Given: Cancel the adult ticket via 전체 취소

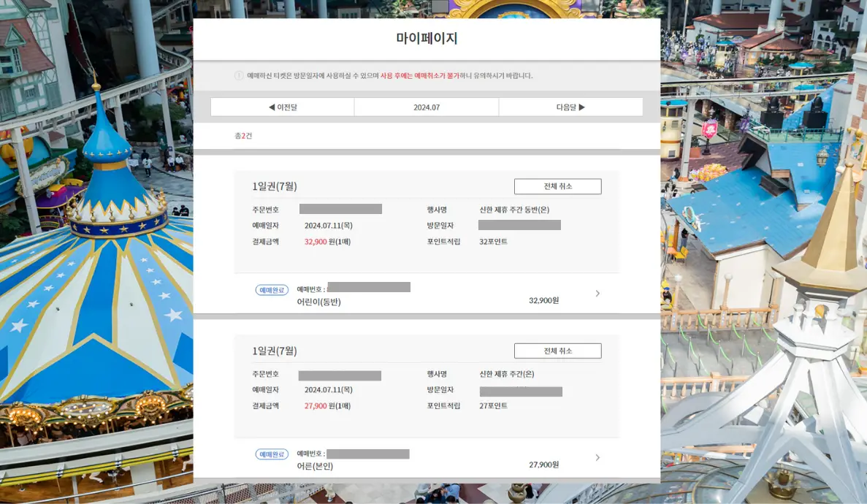Looking at the screenshot, I should [x=558, y=350].
